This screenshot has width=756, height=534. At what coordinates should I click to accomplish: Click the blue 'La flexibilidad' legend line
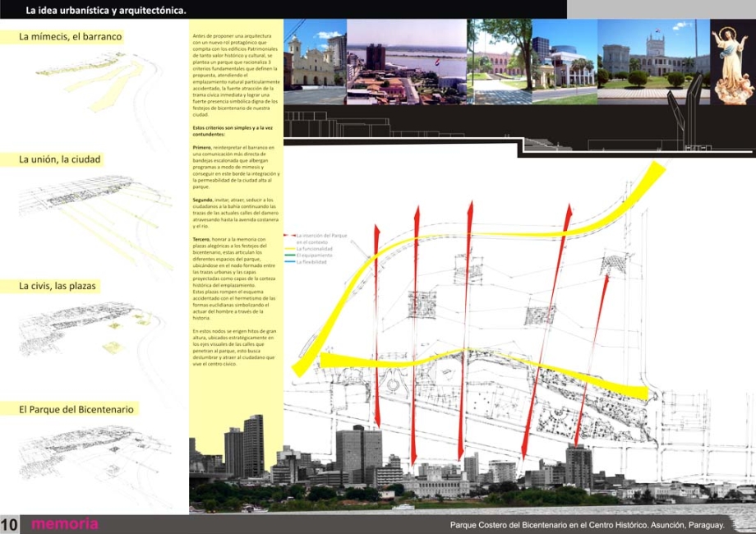click(x=289, y=261)
